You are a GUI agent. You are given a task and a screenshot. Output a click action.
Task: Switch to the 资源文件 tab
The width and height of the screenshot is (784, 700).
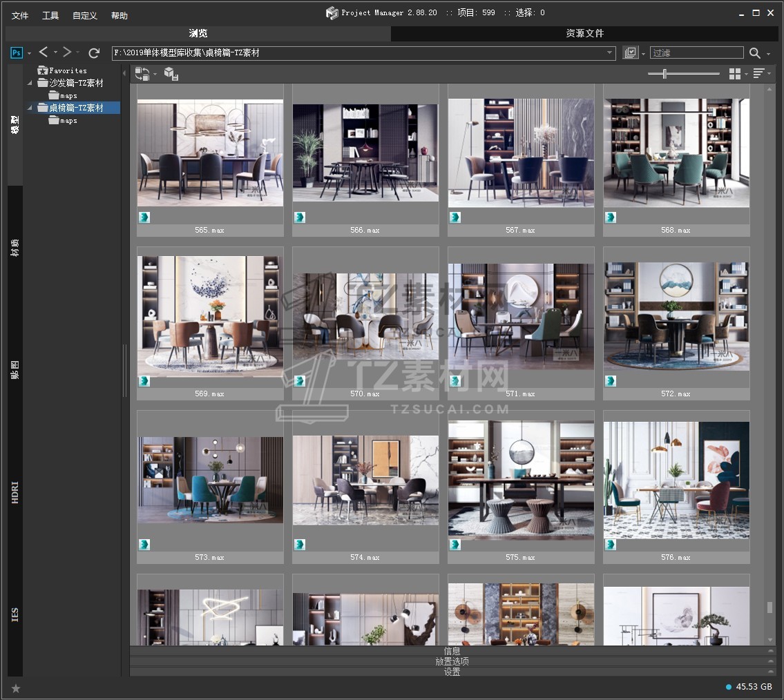(x=584, y=33)
